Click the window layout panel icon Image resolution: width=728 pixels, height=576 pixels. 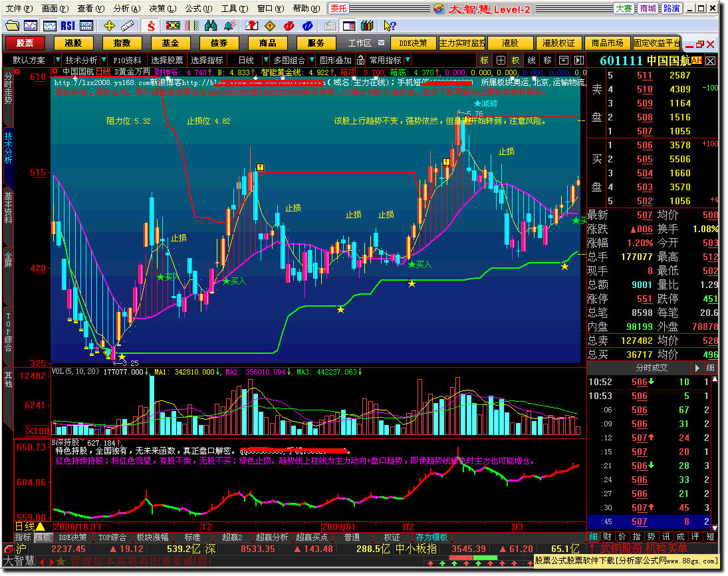pyautogui.click(x=349, y=25)
